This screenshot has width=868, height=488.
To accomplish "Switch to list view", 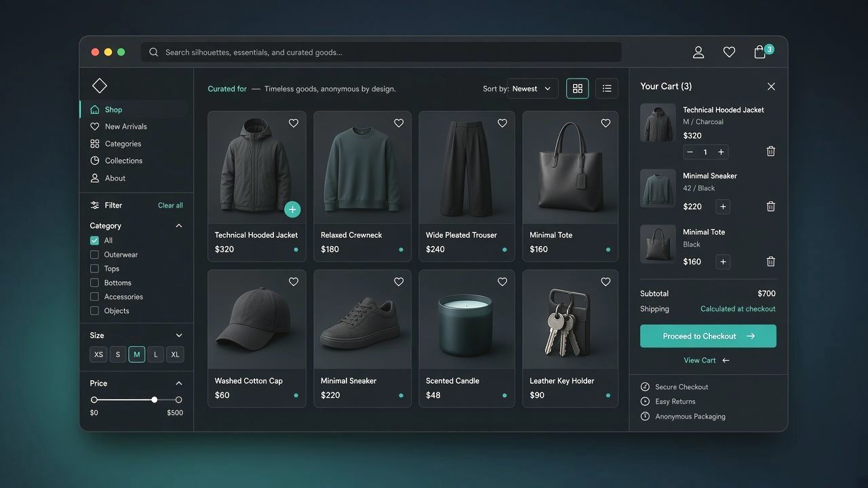I will tap(607, 88).
